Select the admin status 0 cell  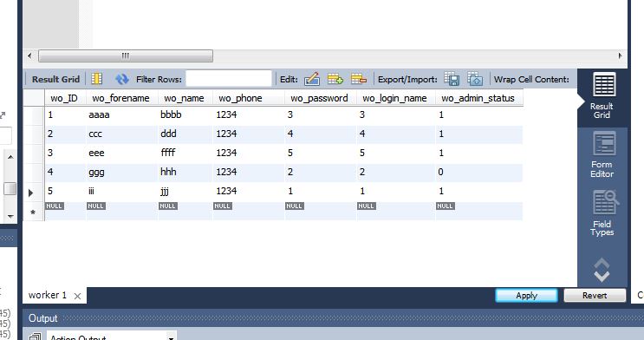tap(479, 172)
